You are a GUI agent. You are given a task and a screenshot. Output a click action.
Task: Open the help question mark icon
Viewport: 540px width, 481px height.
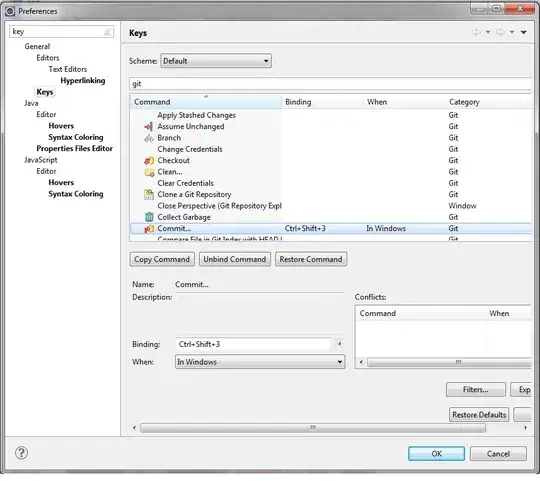point(21,453)
